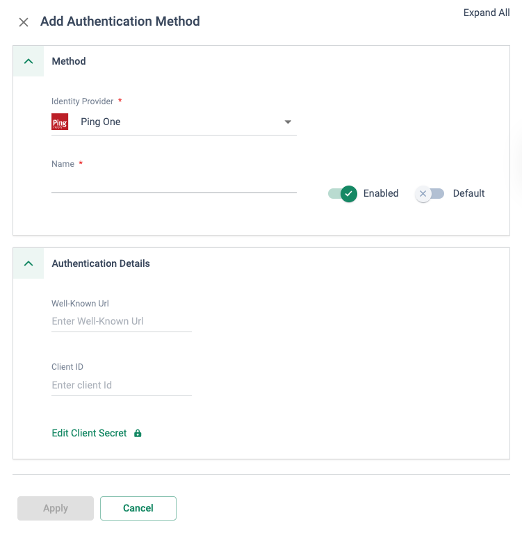
Task: Click the Apply button
Action: pyautogui.click(x=55, y=508)
